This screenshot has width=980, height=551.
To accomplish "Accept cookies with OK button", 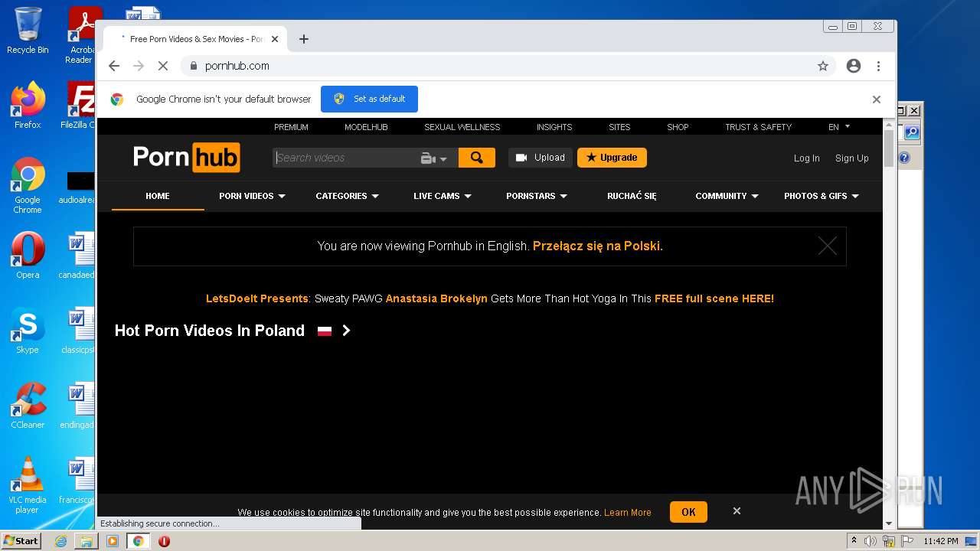I will 688,512.
